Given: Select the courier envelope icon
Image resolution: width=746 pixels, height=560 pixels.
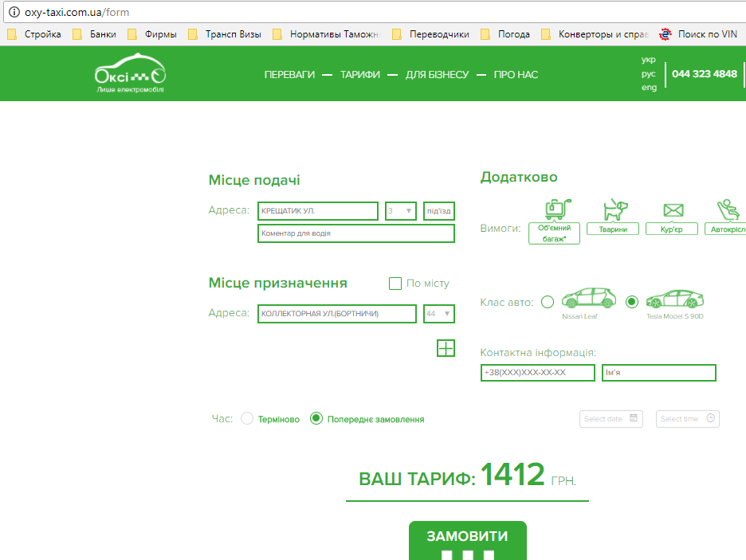Looking at the screenshot, I should pos(673,210).
